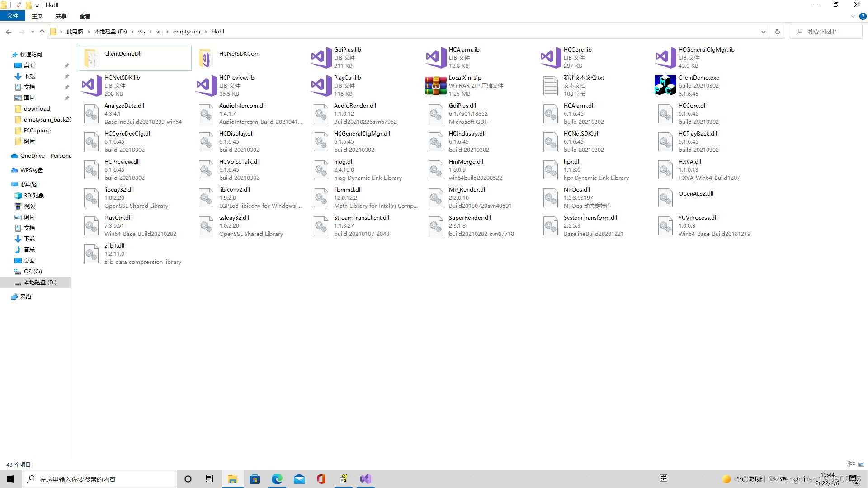
Task: Select HCCore.lib file icon
Action: click(551, 57)
